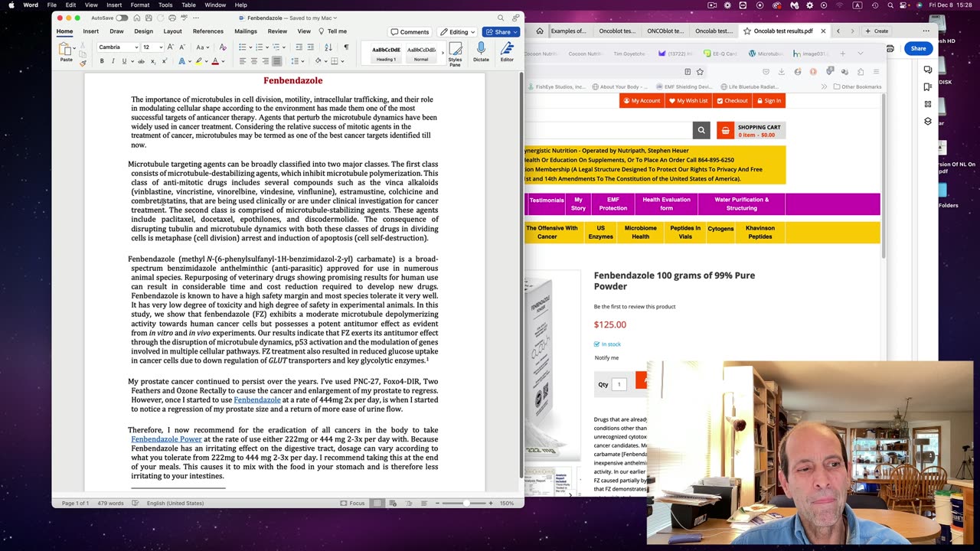Click the Save disk icon in Word
This screenshot has height=551, width=980.
pyautogui.click(x=149, y=18)
